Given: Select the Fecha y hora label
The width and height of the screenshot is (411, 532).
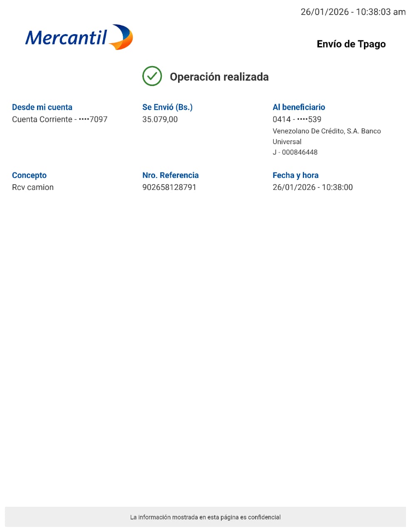Looking at the screenshot, I should (x=295, y=175).
